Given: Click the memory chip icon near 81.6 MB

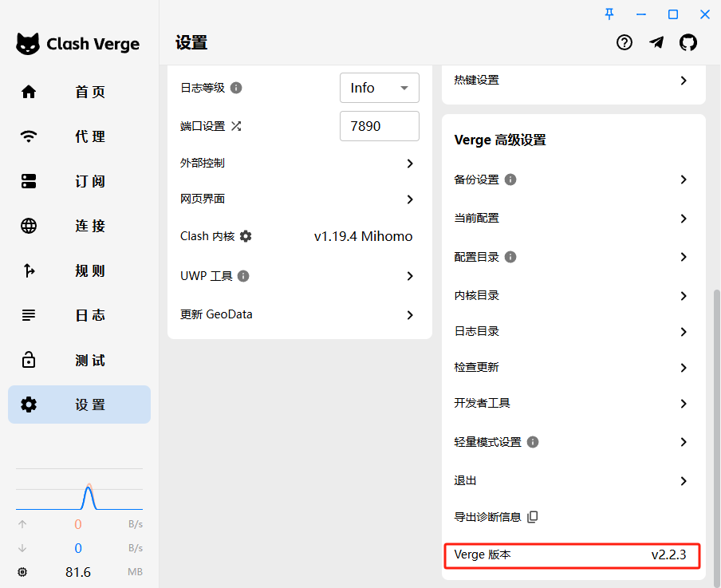Looking at the screenshot, I should pyautogui.click(x=22, y=572).
